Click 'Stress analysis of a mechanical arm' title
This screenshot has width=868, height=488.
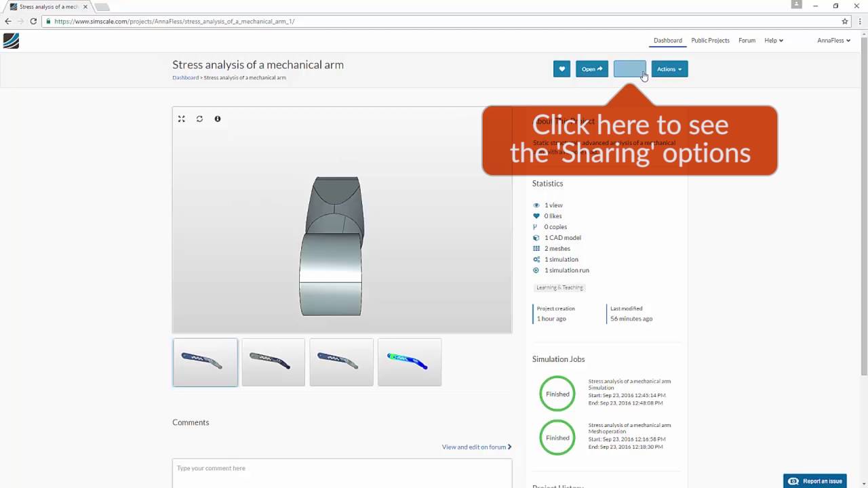click(258, 65)
